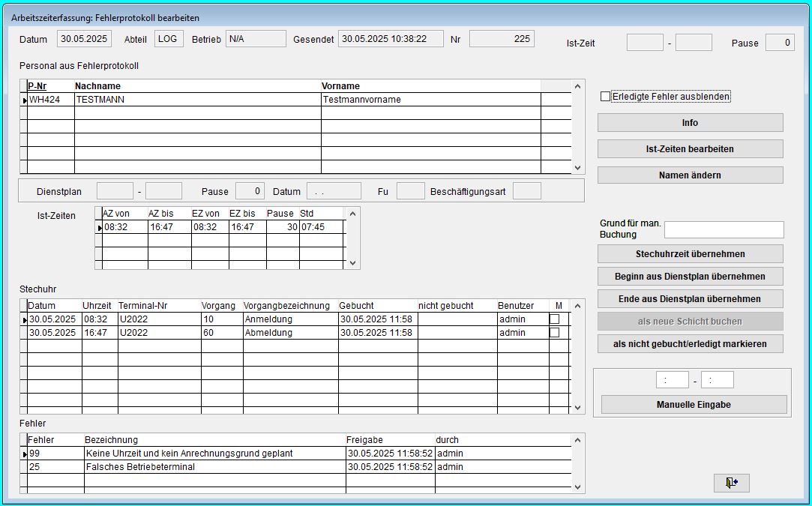Viewport: 812px width, 506px height.
Task: Click the Ist-Zeit start field at top right
Action: point(645,43)
